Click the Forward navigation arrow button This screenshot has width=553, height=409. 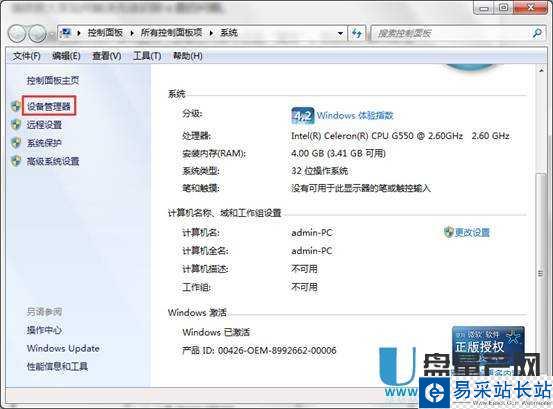pos(37,33)
